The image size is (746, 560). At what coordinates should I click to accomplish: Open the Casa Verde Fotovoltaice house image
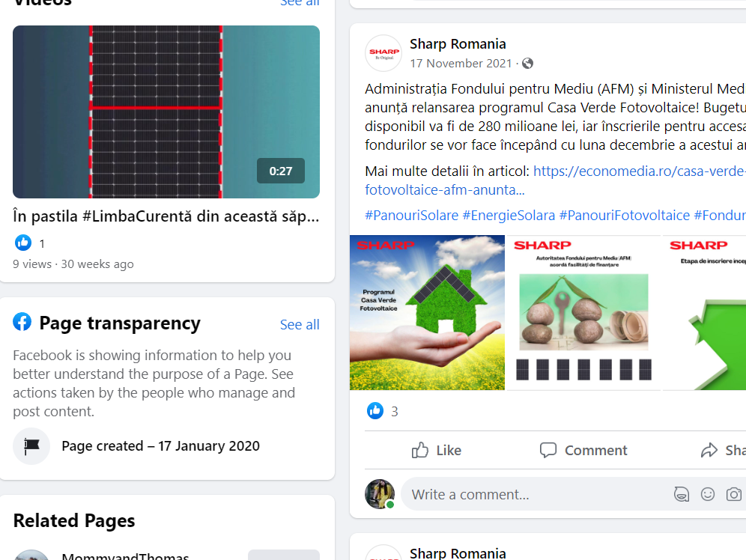tap(427, 313)
